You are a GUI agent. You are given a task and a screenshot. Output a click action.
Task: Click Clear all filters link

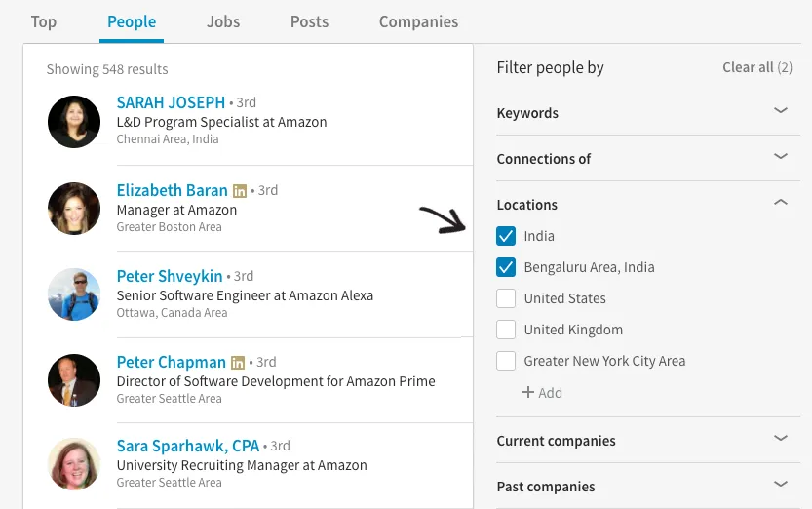point(757,67)
